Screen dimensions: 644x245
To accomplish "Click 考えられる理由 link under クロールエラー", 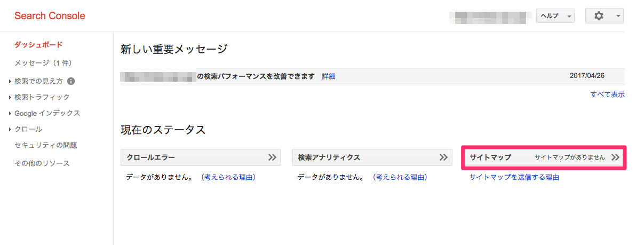I will click(x=228, y=177).
